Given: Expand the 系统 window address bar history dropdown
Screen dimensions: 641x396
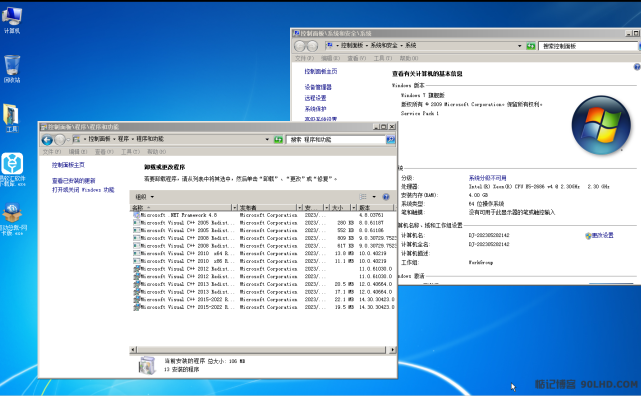Looking at the screenshot, I should click(520, 46).
